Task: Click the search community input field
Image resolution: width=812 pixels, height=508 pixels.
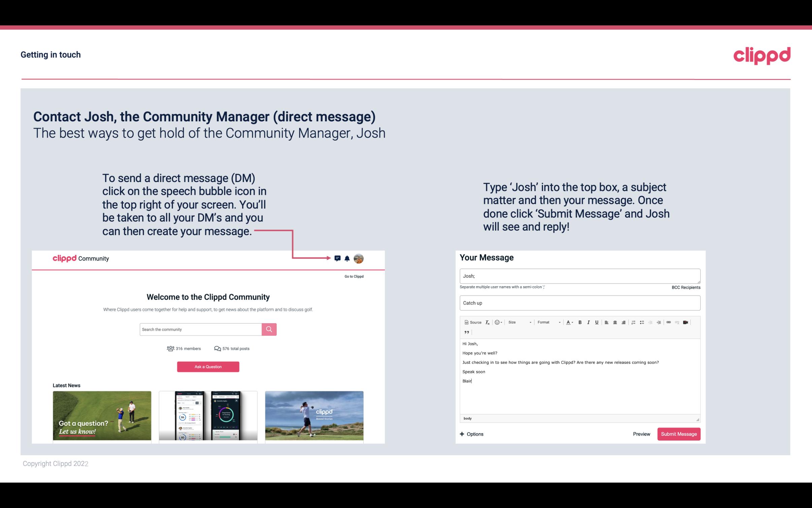Action: (200, 329)
